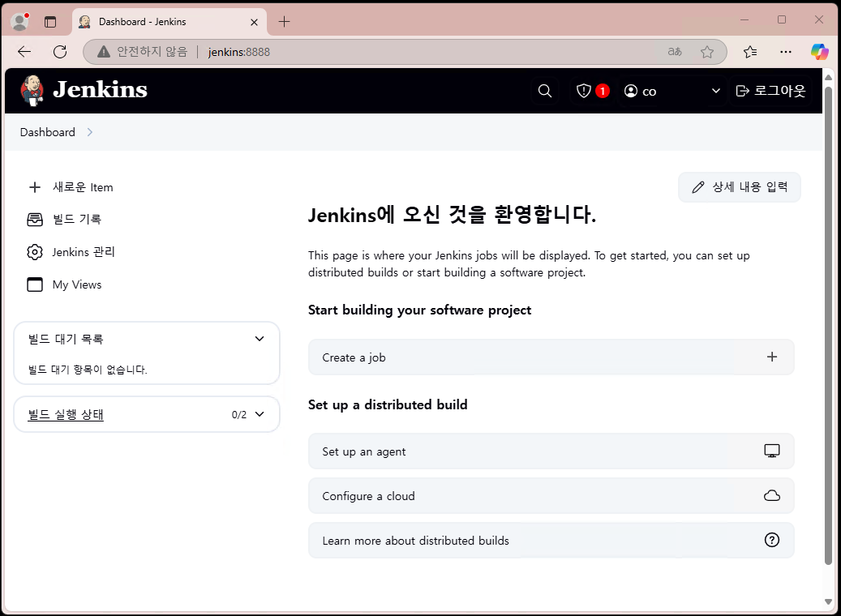This screenshot has height=616, width=841.
Task: Select the Dashboard - Jenkins tab
Action: (x=169, y=22)
